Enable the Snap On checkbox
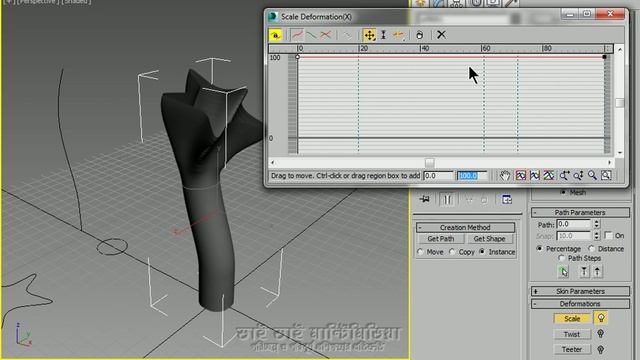The image size is (640, 360). click(609, 236)
